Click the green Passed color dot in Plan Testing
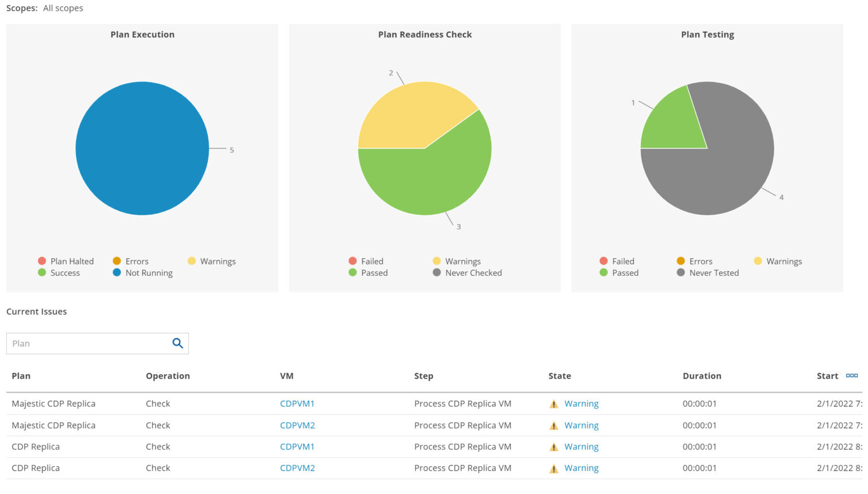This screenshot has width=868, height=494. click(604, 273)
